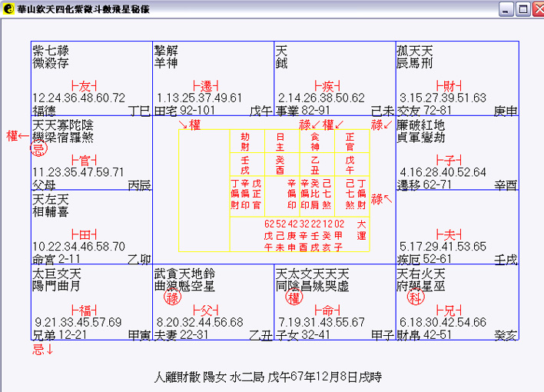Click the age row 3.15.27.39.51.63
The height and width of the screenshot is (392, 544).
point(443,98)
